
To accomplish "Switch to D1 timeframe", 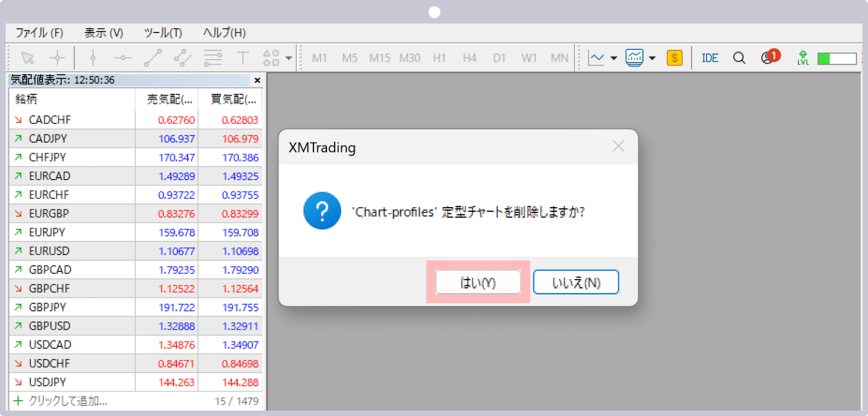I will click(499, 58).
